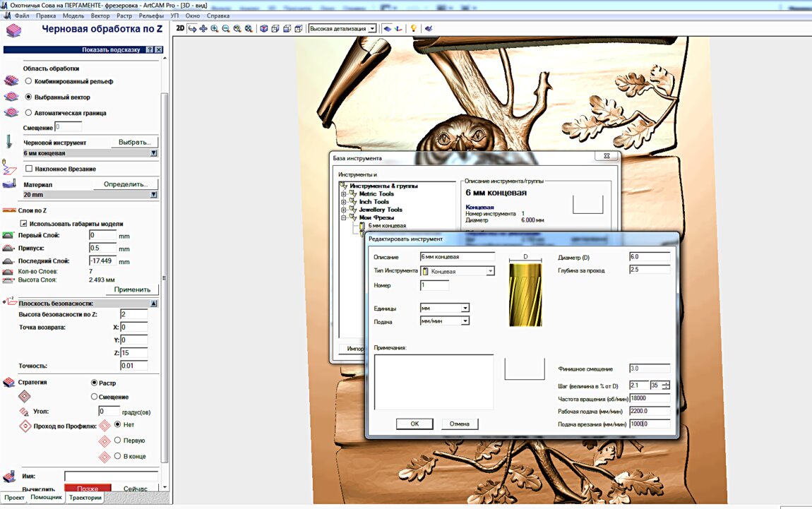Screen dimensions: 812x509
Task: Select the pan view tool
Action: [203, 28]
